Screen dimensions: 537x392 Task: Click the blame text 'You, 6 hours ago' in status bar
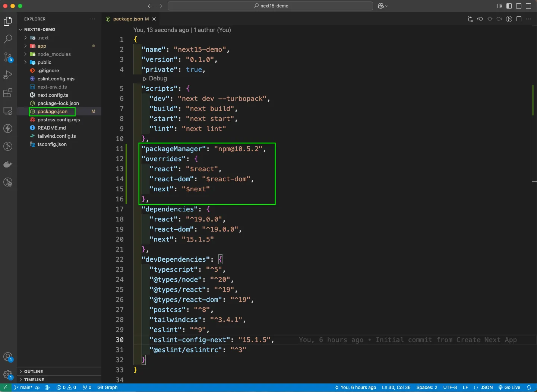click(356, 388)
